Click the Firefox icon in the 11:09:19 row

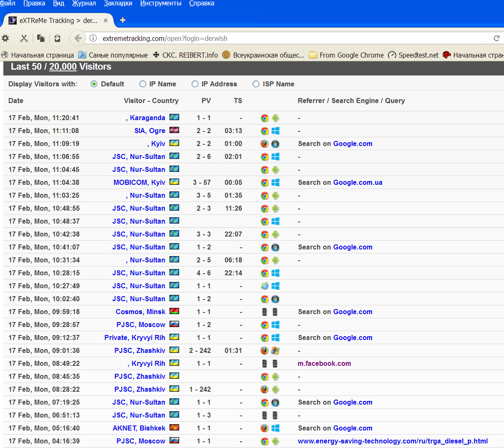click(265, 144)
